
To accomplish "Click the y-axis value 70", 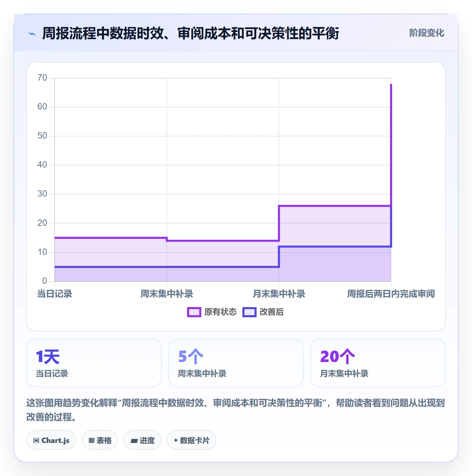I will pyautogui.click(x=42, y=78).
